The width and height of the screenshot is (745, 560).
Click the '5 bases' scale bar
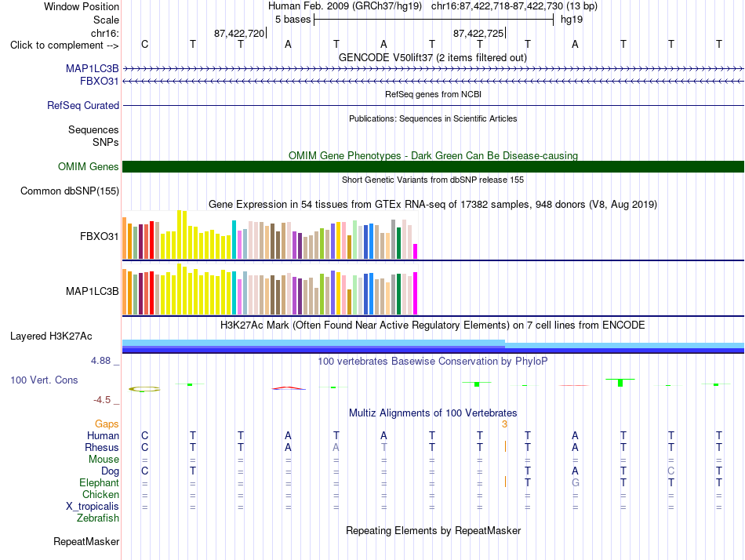tap(434, 20)
